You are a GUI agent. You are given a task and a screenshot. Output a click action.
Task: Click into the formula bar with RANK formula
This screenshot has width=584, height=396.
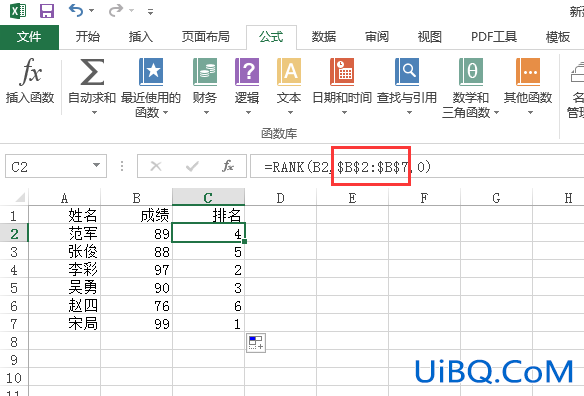pos(417,166)
